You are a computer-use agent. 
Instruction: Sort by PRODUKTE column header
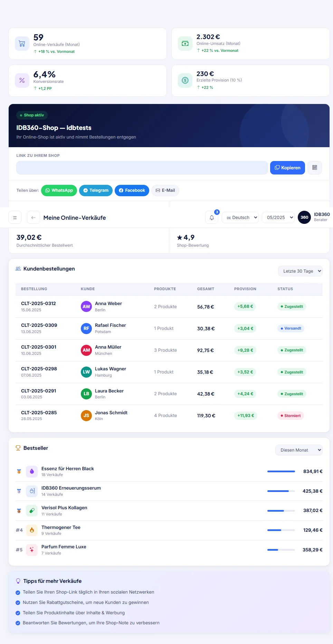click(x=165, y=289)
